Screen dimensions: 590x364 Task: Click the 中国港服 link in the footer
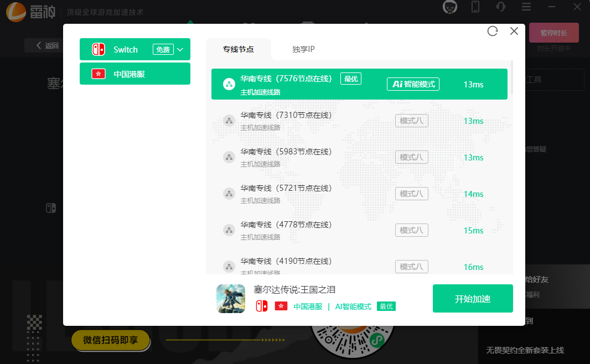click(x=308, y=306)
